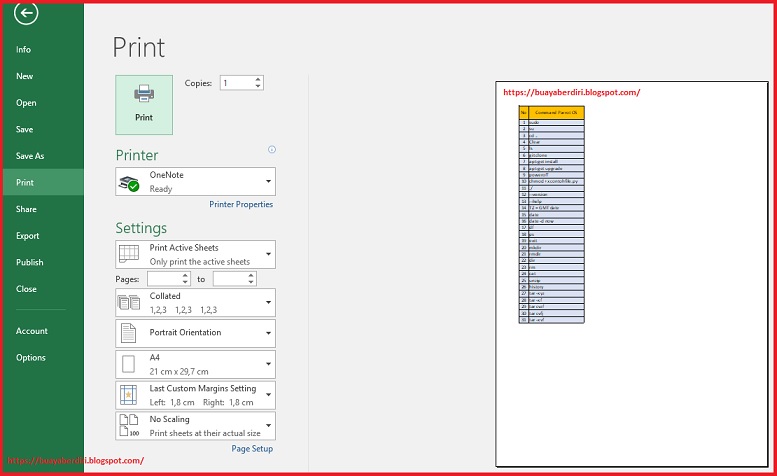Click the Collated pages icon
Image resolution: width=777 pixels, height=476 pixels.
coord(129,302)
